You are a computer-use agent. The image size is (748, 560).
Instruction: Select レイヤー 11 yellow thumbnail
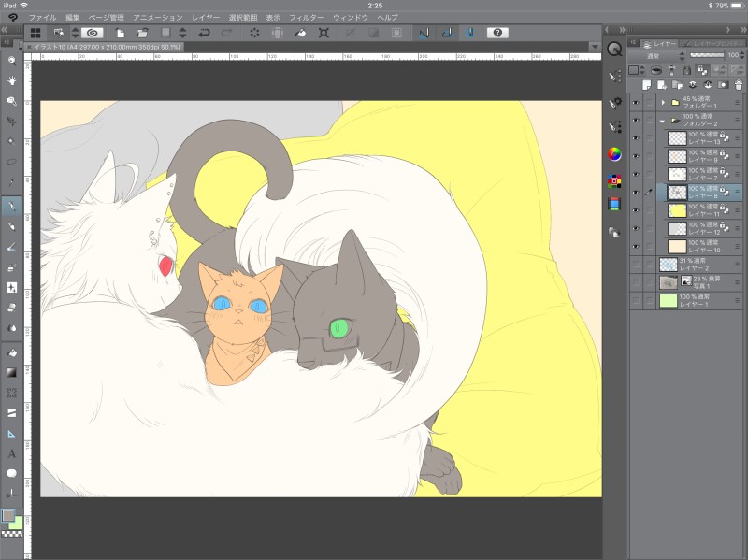pos(678,209)
